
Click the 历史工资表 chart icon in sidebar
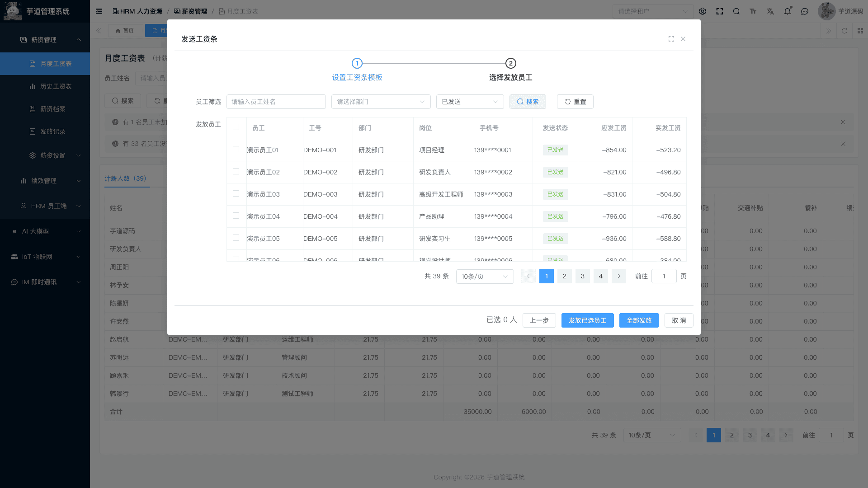point(33,86)
